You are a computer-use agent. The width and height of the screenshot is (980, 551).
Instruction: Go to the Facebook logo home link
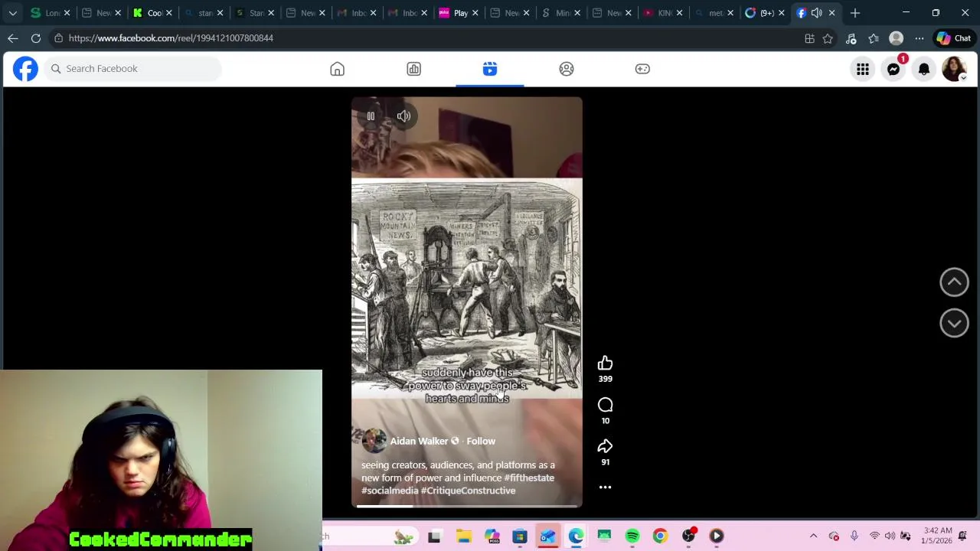[x=25, y=69]
